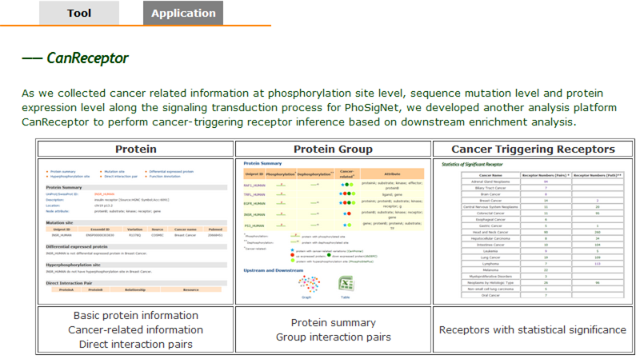This screenshot has width=644, height=363.
Task: Click 'Upstream and Downstream' heading
Action: click(273, 270)
